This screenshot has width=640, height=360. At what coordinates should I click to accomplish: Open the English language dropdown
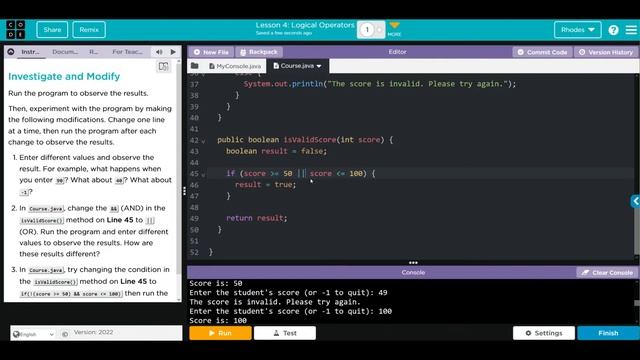click(x=33, y=334)
